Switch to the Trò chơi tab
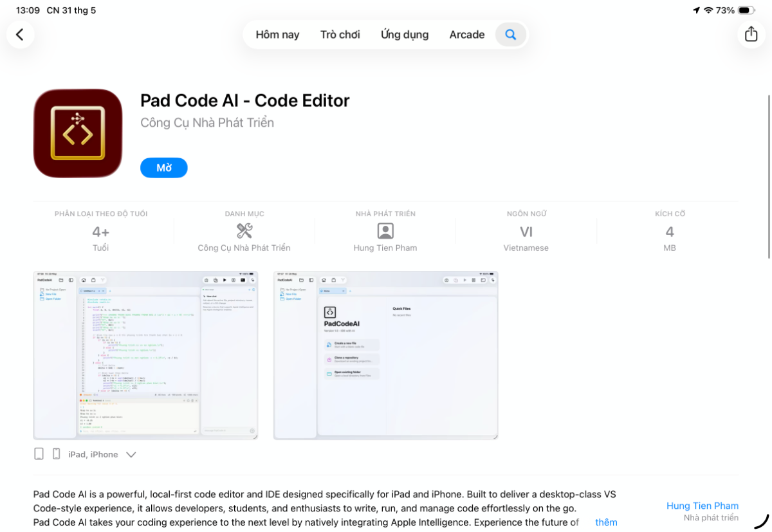 (x=340, y=35)
